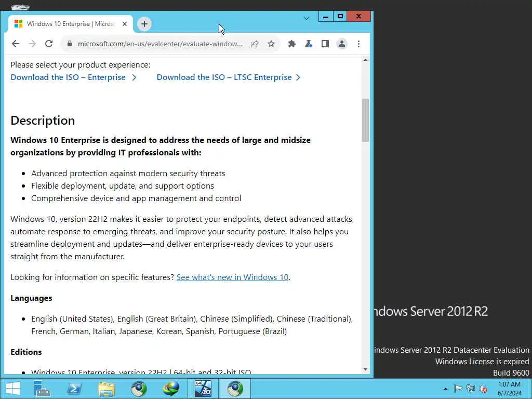This screenshot has height=399, width=532.
Task: Download the ISO – Enterprise link
Action: (x=73, y=77)
